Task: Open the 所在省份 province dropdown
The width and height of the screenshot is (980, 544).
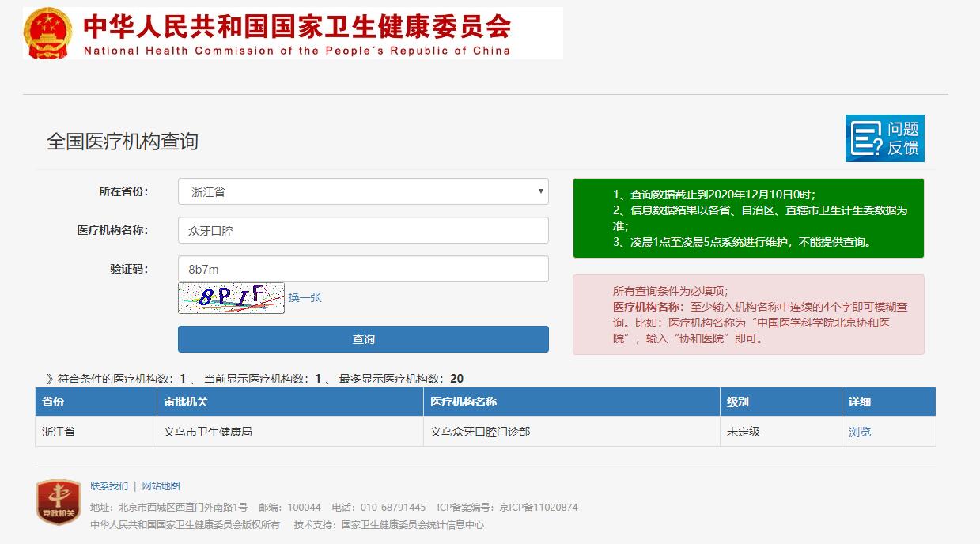Action: coord(362,191)
